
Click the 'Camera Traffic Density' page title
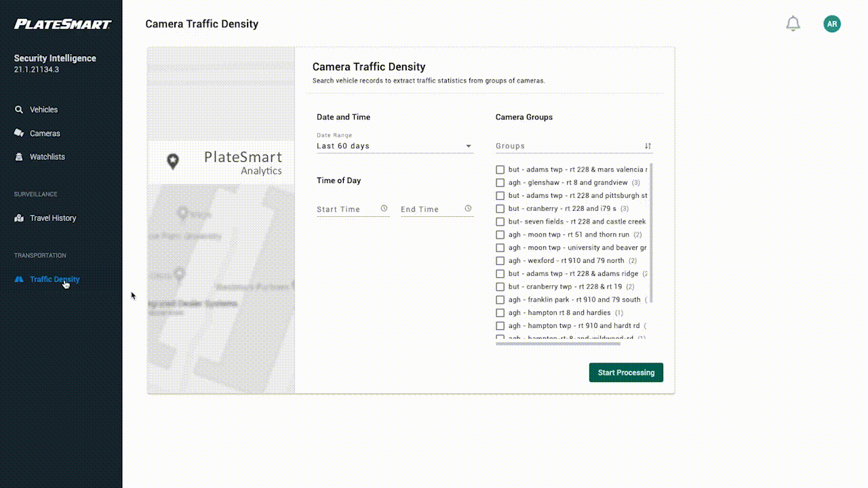(201, 24)
